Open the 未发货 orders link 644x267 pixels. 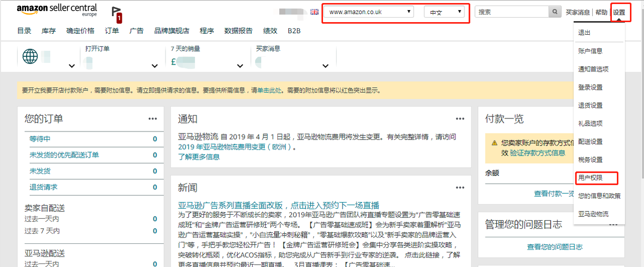tap(40, 171)
